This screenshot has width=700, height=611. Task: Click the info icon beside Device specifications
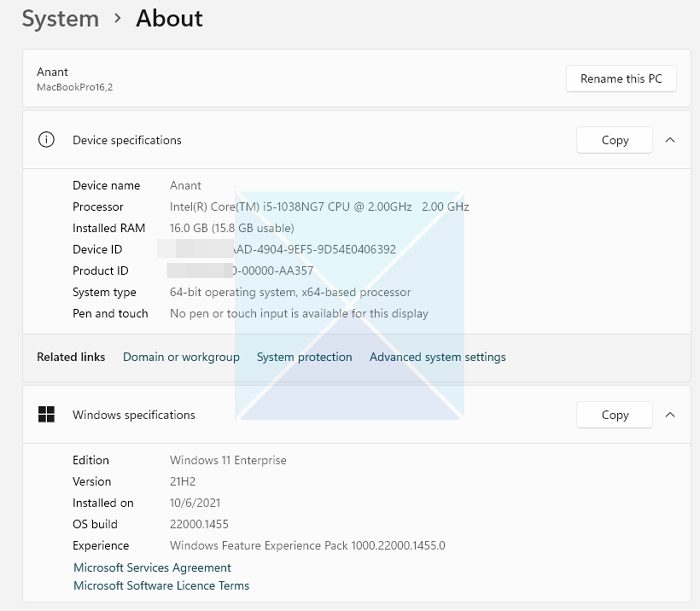(x=46, y=140)
